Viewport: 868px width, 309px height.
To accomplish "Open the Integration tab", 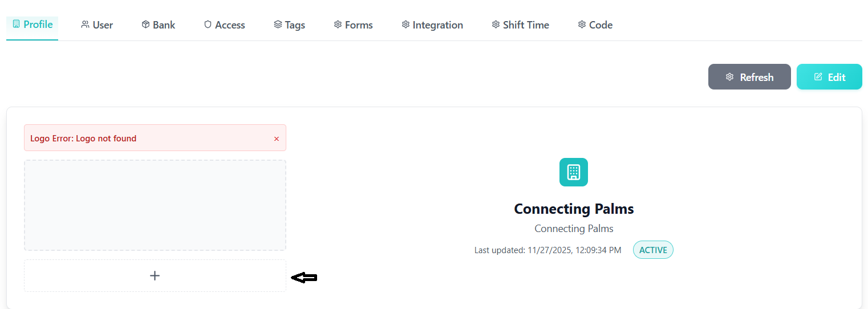I will (x=432, y=25).
